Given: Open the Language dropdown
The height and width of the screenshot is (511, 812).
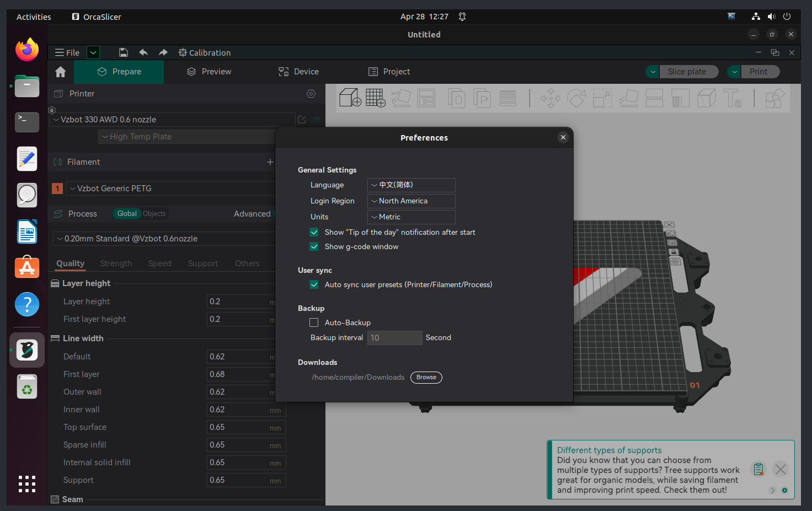Looking at the screenshot, I should tap(411, 185).
